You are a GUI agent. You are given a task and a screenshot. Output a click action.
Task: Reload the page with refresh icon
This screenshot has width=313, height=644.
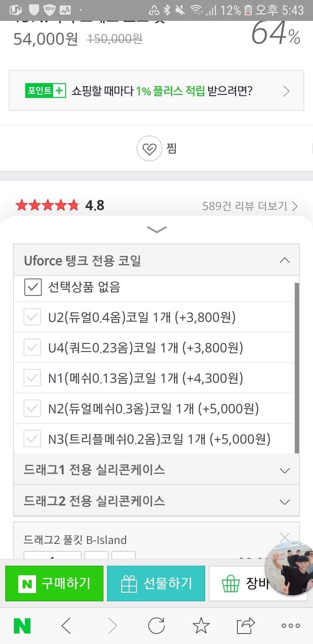[156, 626]
